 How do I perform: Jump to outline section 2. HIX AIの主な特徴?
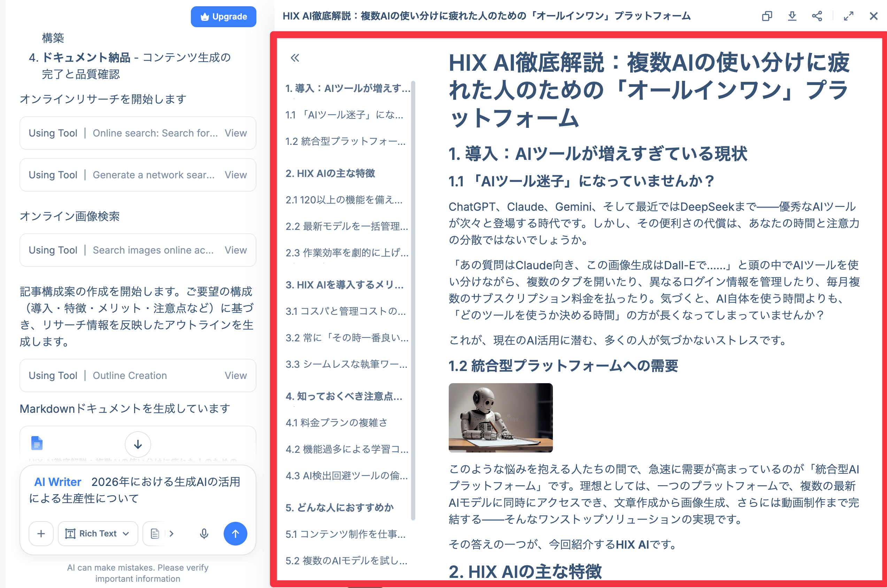pyautogui.click(x=330, y=173)
